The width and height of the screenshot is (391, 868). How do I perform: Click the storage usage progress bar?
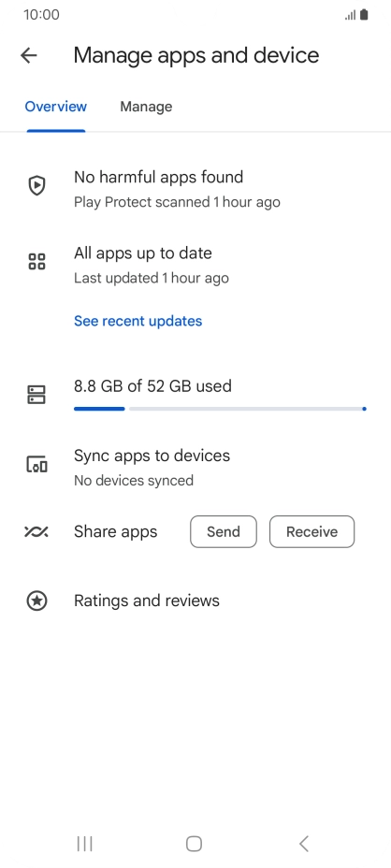tap(220, 409)
